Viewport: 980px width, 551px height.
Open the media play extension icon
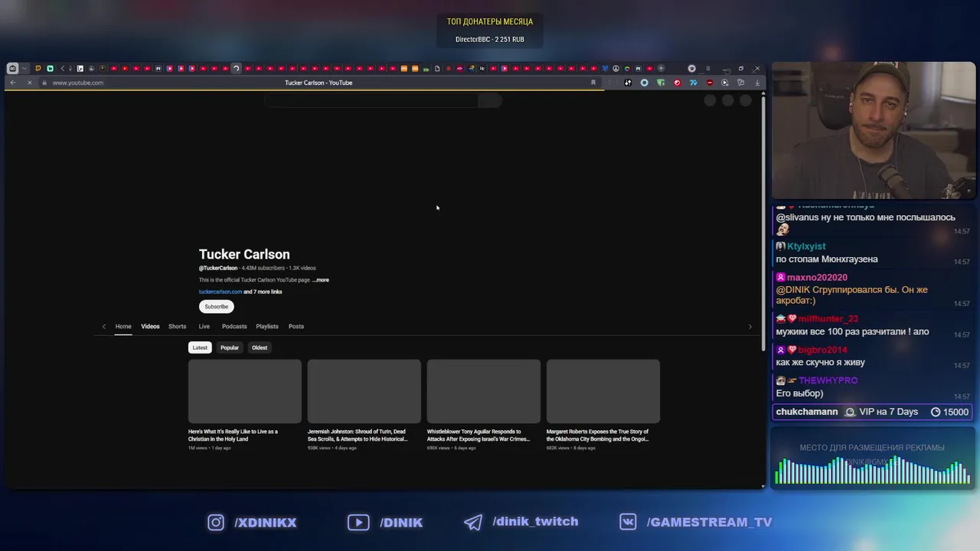coord(724,83)
